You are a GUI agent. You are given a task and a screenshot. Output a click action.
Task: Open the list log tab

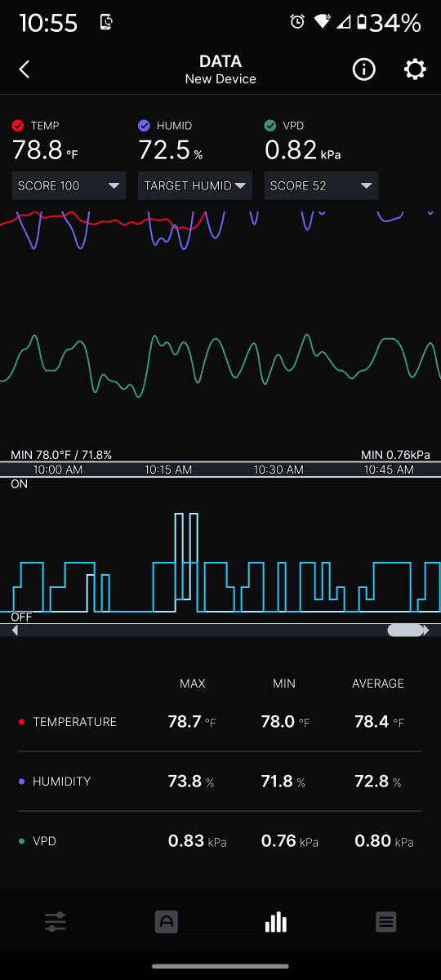point(386,923)
